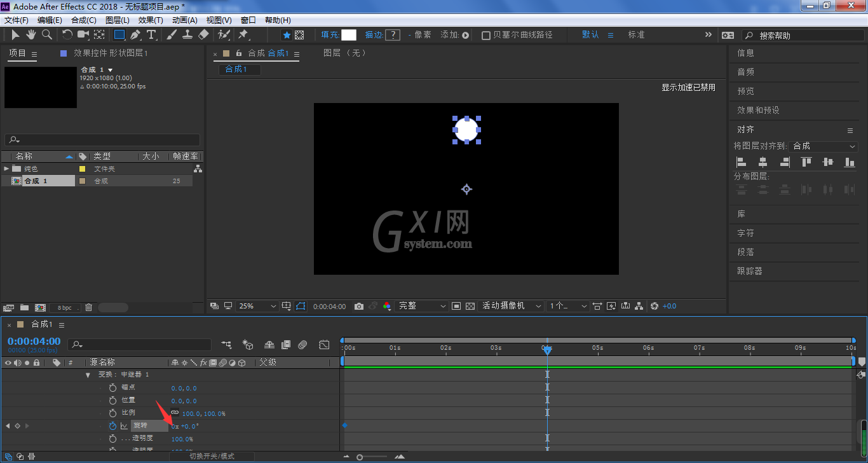
Task: Toggle the position property stopwatch
Action: click(x=113, y=400)
